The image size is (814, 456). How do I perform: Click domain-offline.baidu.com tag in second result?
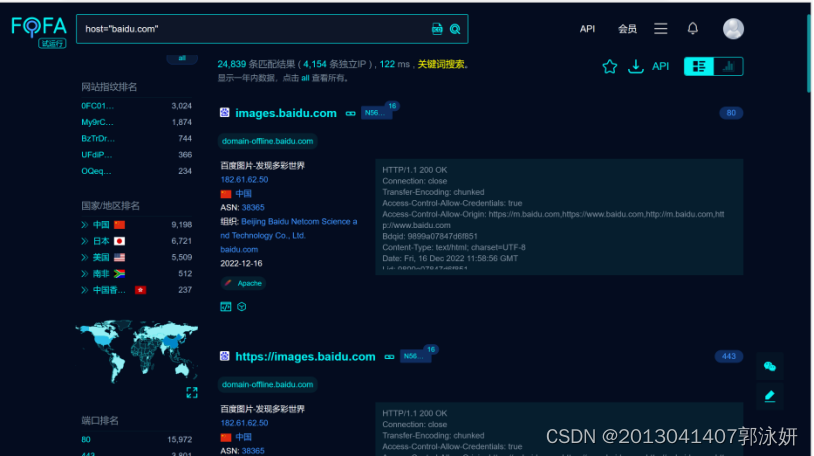coord(267,385)
